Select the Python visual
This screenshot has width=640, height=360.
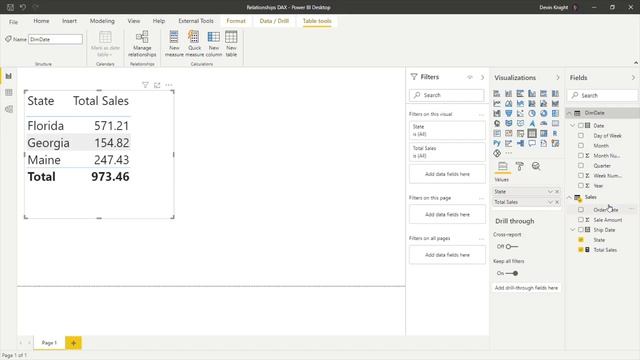pos(497,143)
